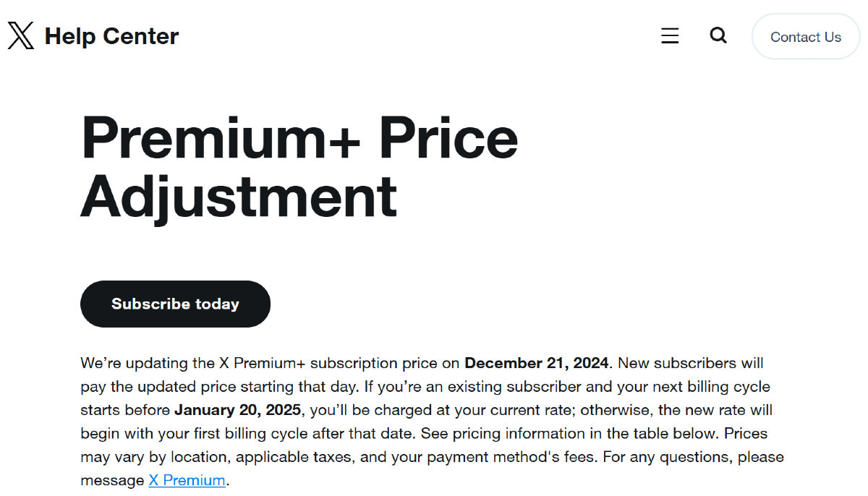This screenshot has height=496, width=868.
Task: Click the search magnifier icon
Action: pyautogui.click(x=718, y=35)
